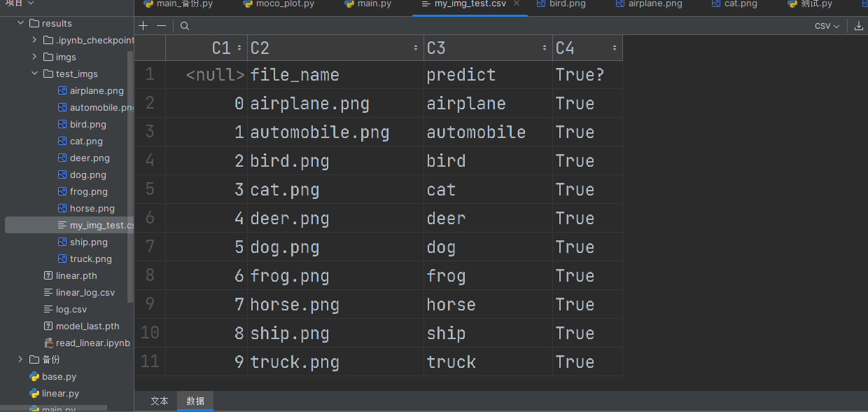Expand the 备份 folder
Screen dimensions: 868x412
tap(20, 359)
